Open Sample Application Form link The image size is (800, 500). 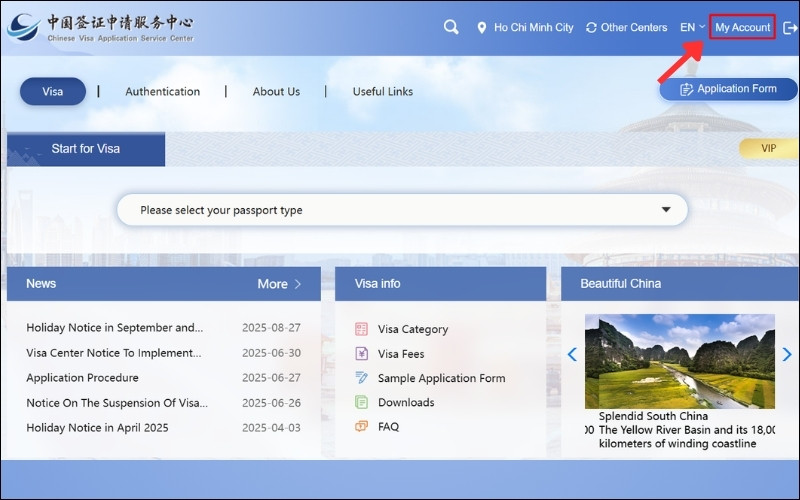coord(441,378)
